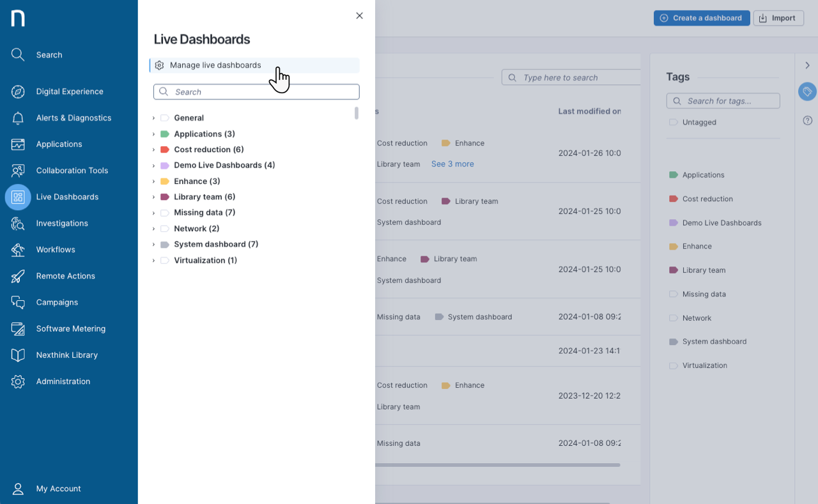818x504 pixels.
Task: Focus the Search for tags field
Action: pyautogui.click(x=723, y=101)
